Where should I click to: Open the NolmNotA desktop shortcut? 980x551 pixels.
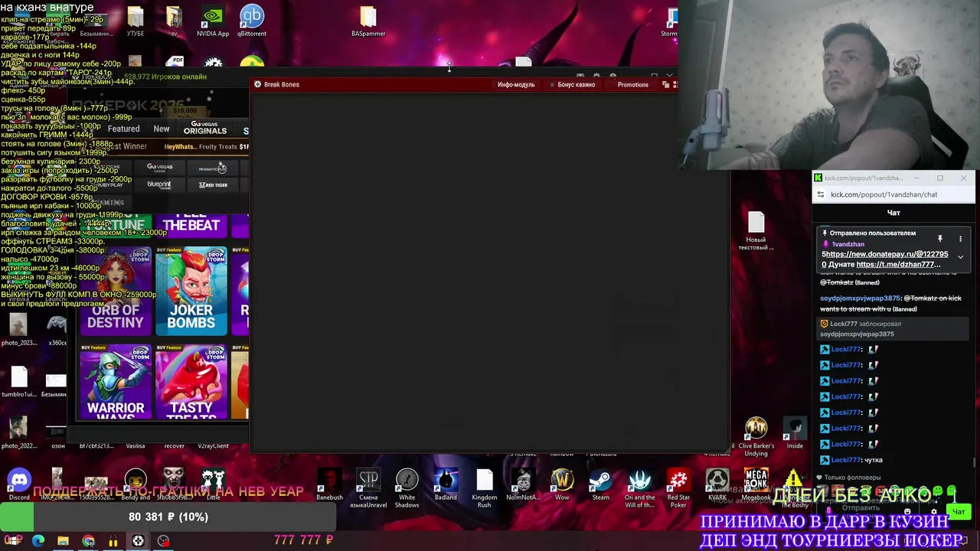[523, 485]
